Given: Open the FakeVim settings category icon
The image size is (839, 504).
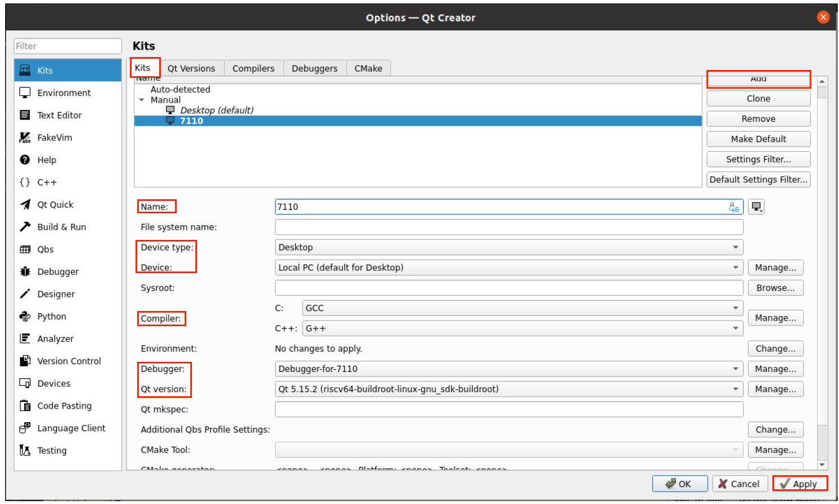Looking at the screenshot, I should click(x=25, y=138).
